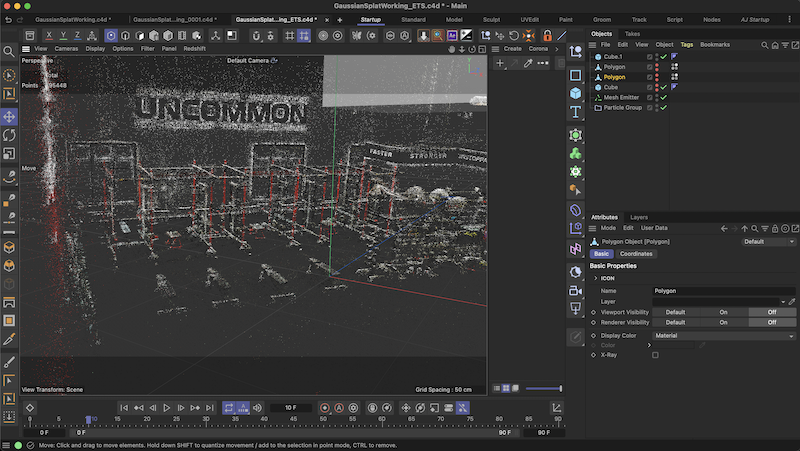Image resolution: width=800 pixels, height=451 pixels.
Task: Expand Create panel with right chevron
Action: point(557,49)
